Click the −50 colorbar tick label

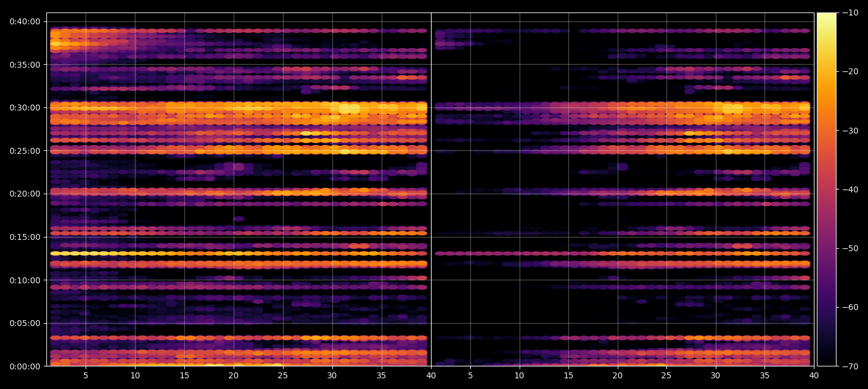[x=848, y=248]
